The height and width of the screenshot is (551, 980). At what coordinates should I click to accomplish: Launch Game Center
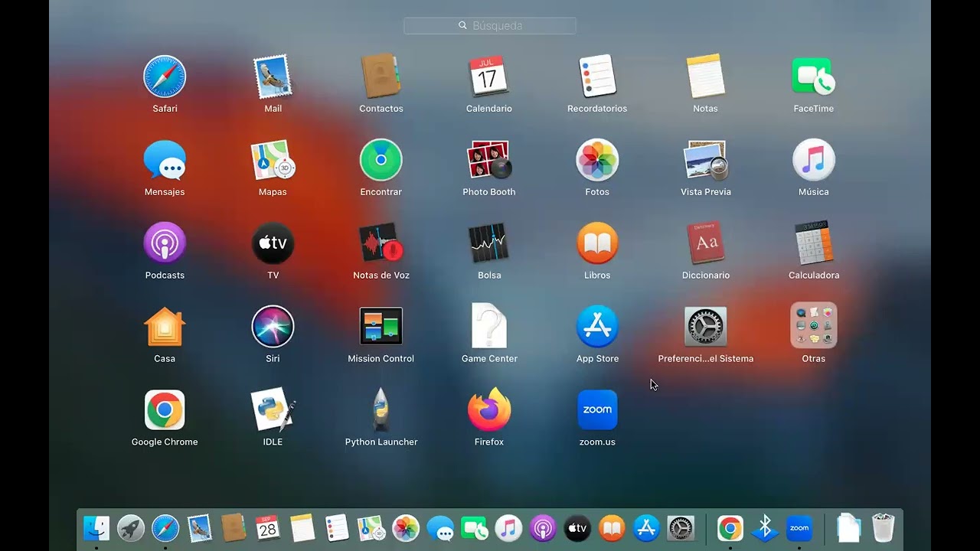point(488,327)
